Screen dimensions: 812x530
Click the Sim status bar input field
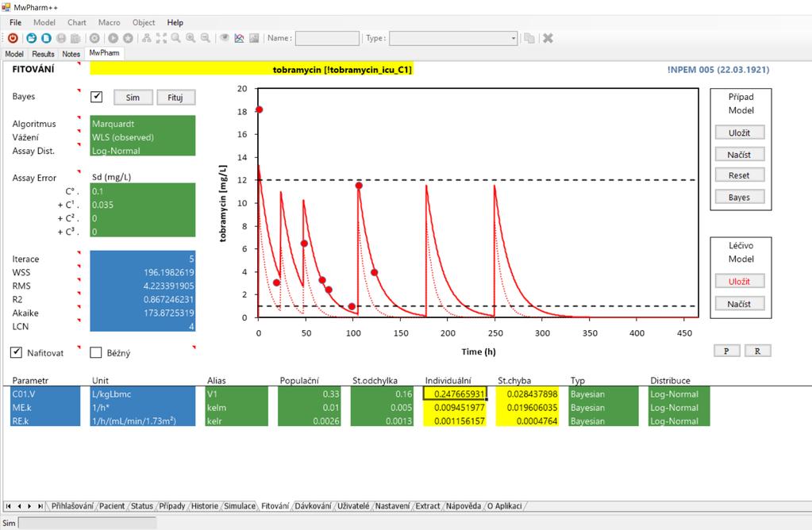click(x=87, y=523)
